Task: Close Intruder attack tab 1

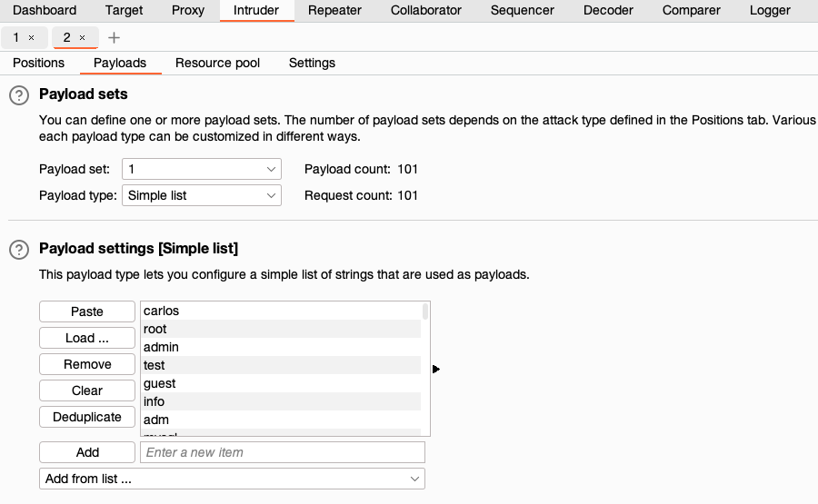Action: [31, 37]
